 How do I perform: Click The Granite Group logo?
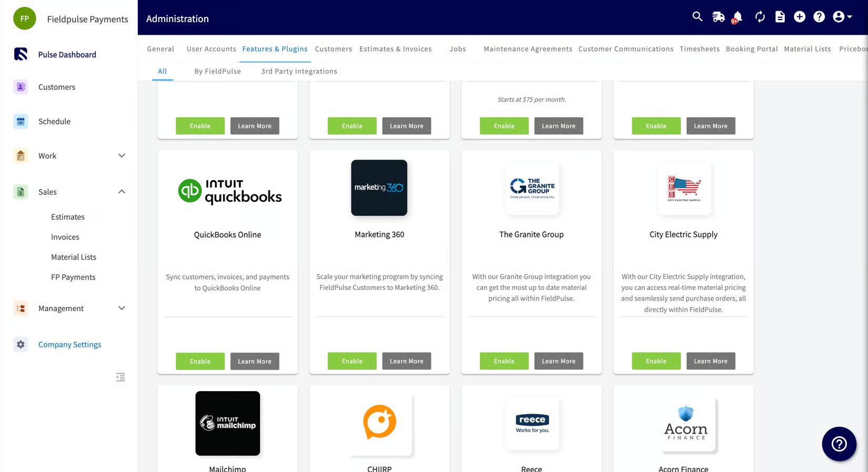point(532,188)
